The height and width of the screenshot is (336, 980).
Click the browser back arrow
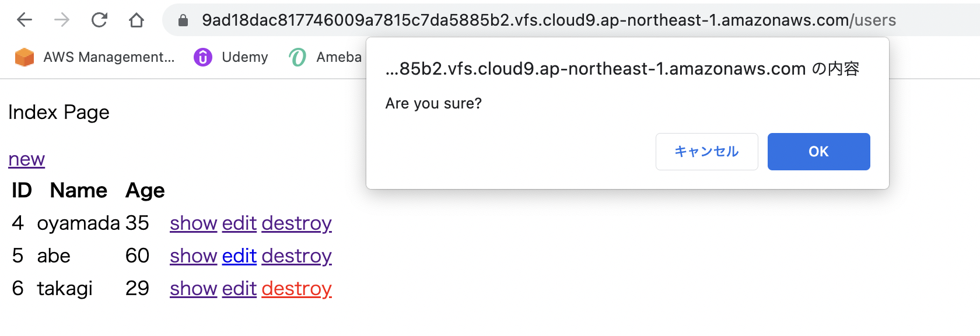[x=24, y=20]
